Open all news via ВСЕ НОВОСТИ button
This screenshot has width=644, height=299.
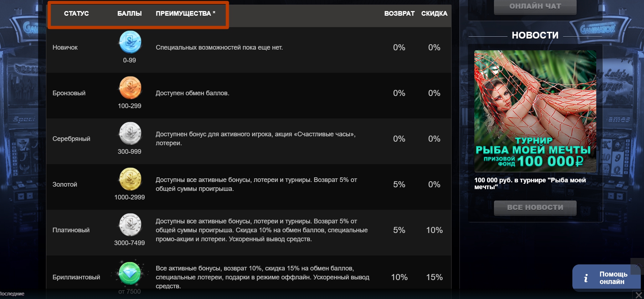(535, 208)
